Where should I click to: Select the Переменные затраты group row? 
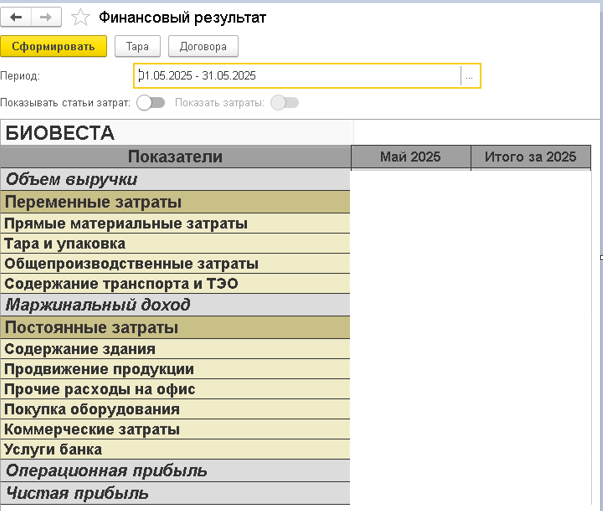tap(175, 202)
